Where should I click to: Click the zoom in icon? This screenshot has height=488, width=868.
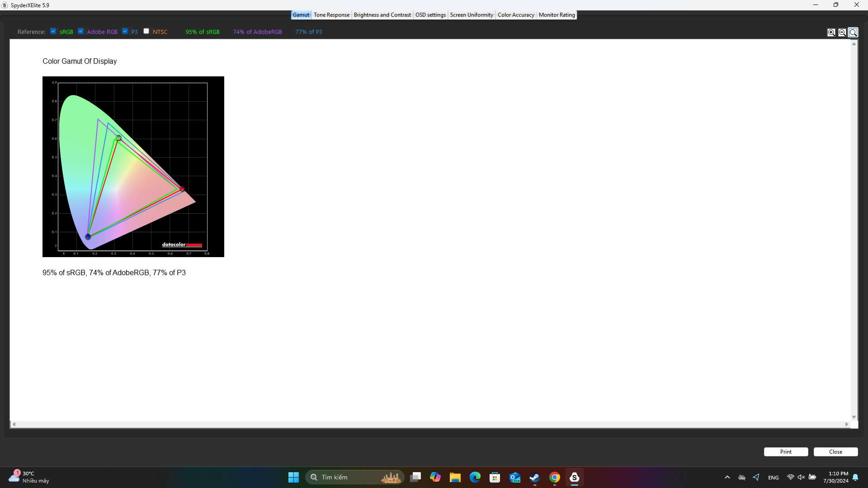[x=831, y=32]
